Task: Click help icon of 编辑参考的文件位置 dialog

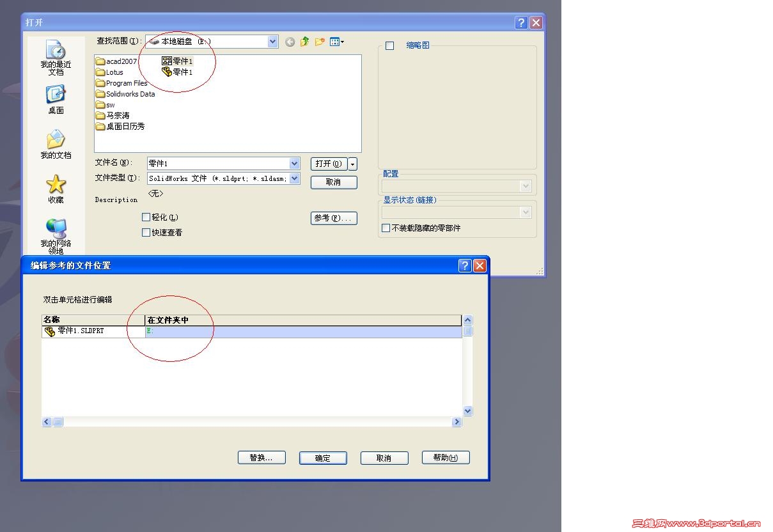Action: (465, 265)
